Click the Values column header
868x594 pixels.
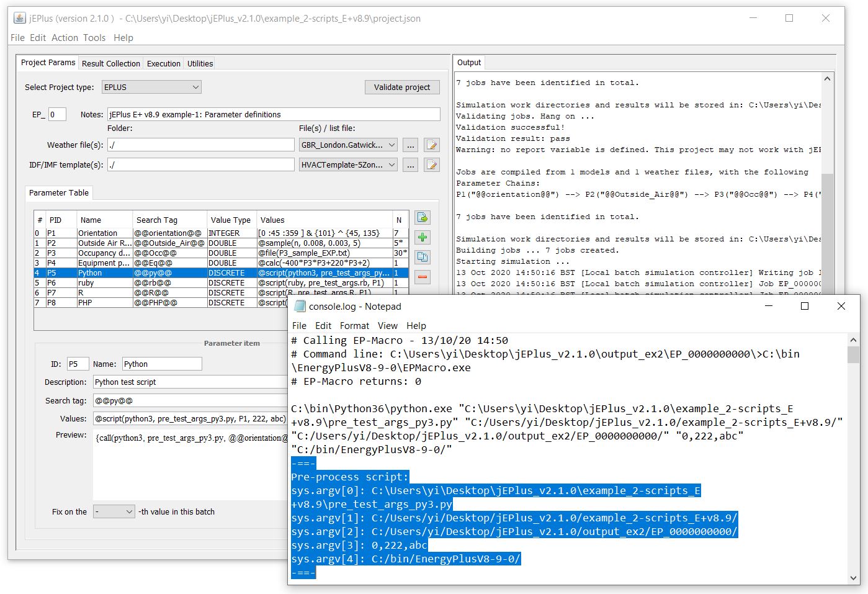(325, 220)
